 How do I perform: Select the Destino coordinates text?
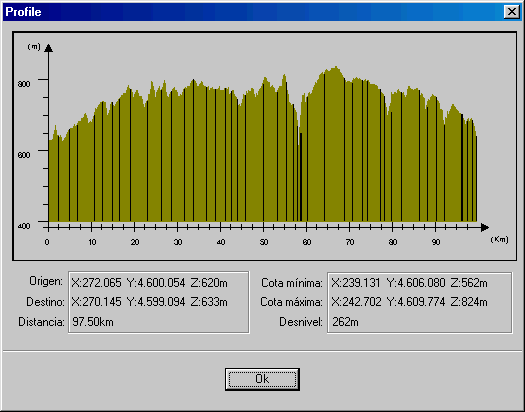pyautogui.click(x=149, y=302)
